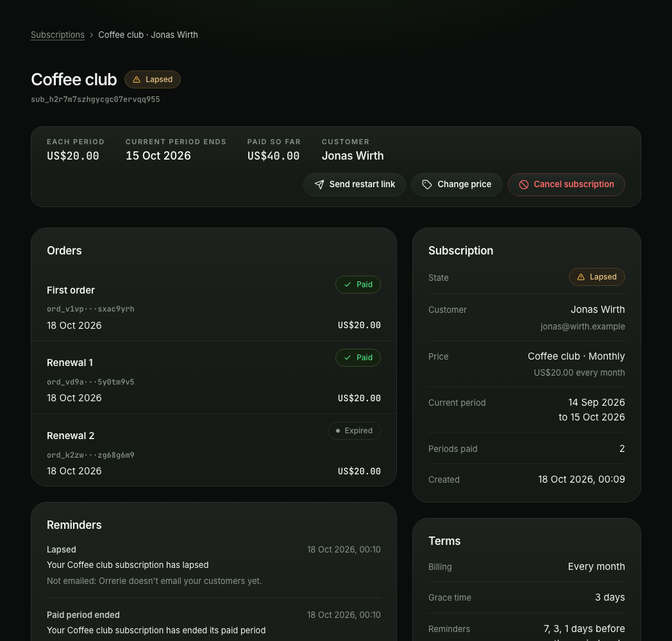672x641 pixels.
Task: Click the checkmark icon on First order's Paid badge
Action: coord(348,285)
